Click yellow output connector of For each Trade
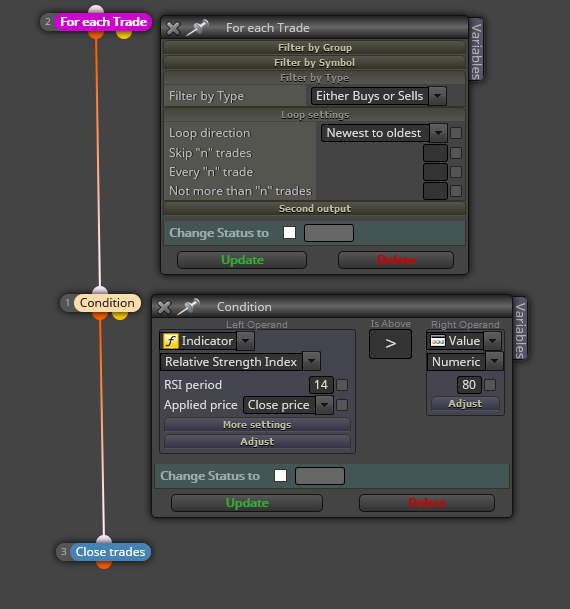The height and width of the screenshot is (609, 570). (124, 35)
